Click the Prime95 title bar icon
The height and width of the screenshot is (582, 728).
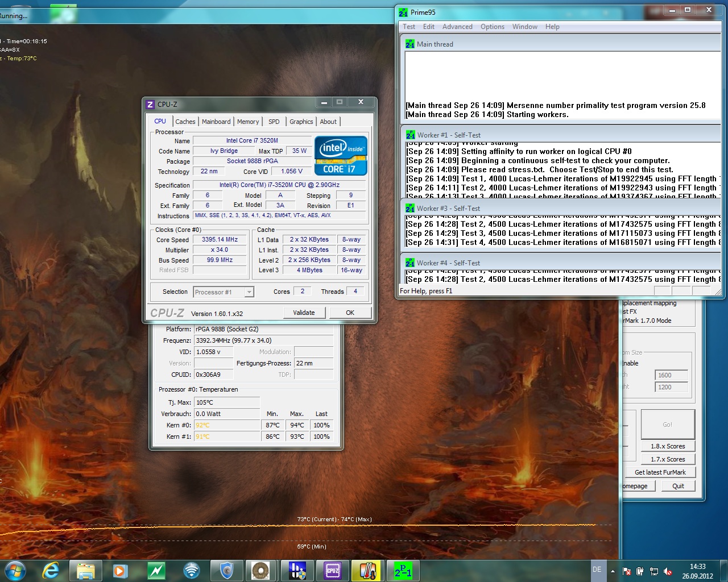403,12
